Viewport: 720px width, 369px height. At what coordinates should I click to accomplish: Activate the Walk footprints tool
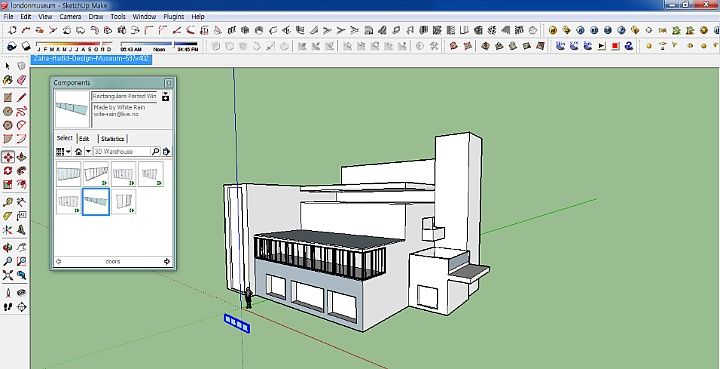point(7,307)
